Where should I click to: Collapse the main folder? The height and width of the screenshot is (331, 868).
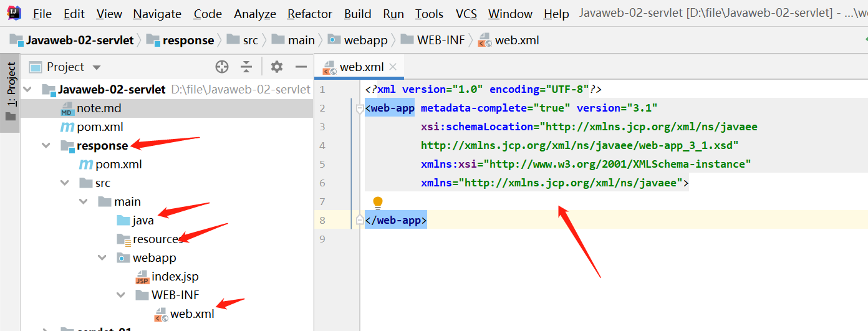83,201
